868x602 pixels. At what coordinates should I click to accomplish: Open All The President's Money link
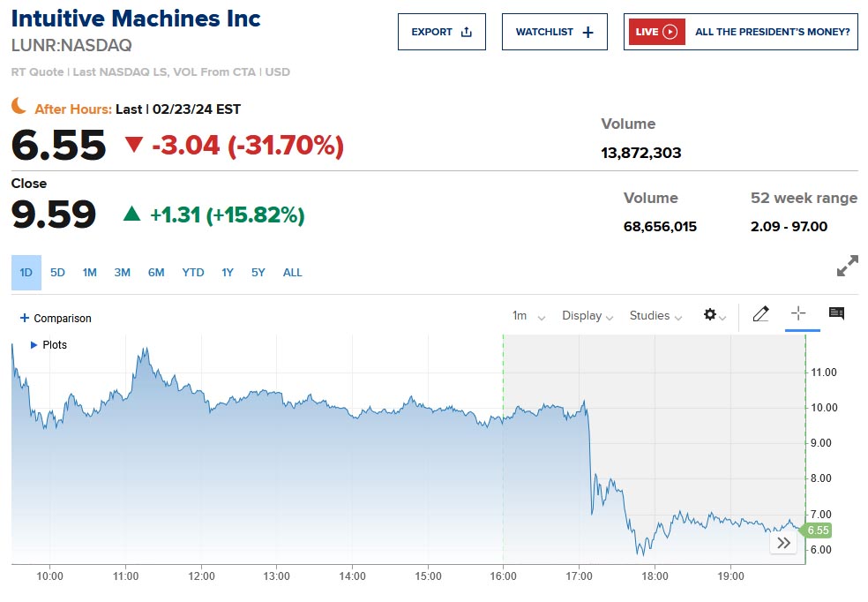pos(772,32)
